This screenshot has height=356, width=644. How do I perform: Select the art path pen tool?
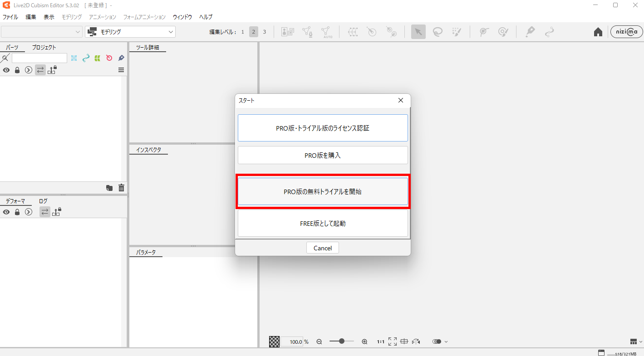point(530,32)
